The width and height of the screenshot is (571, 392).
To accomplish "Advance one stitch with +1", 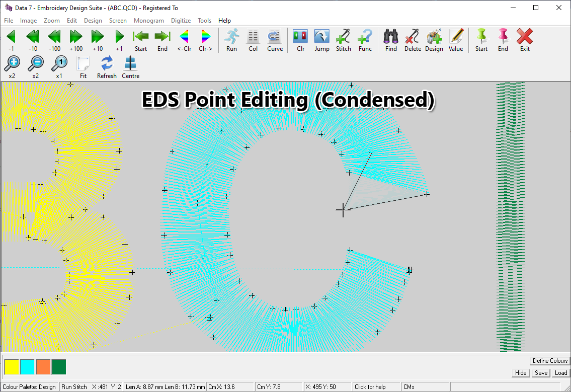I will tap(119, 40).
